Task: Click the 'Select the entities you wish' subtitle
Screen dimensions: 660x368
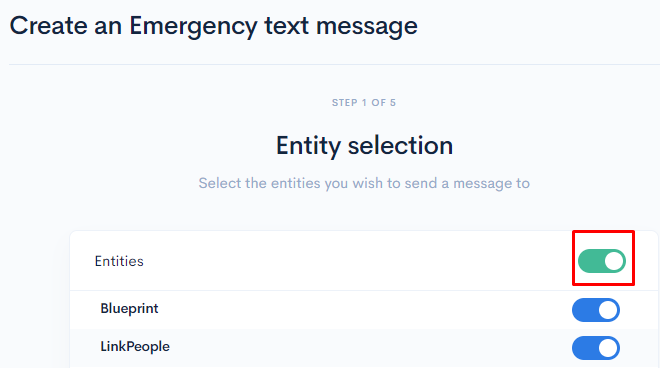Action: pyautogui.click(x=364, y=184)
